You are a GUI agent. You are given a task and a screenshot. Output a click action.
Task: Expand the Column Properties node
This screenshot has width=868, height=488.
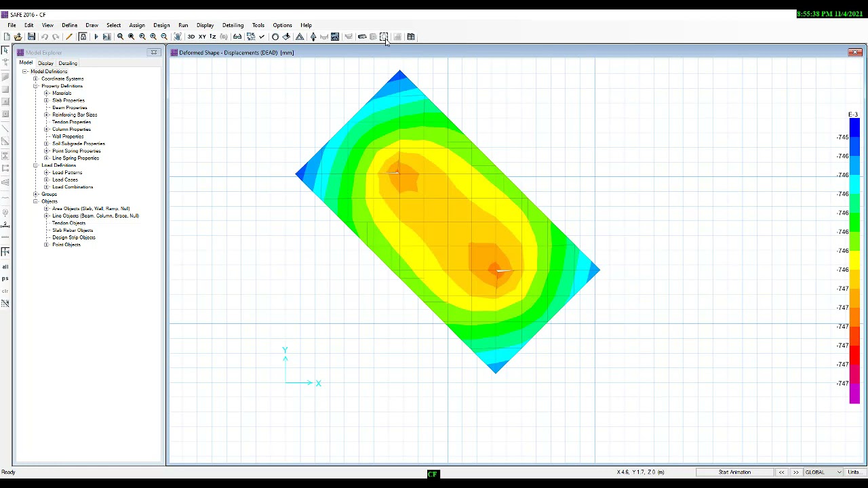(46, 129)
